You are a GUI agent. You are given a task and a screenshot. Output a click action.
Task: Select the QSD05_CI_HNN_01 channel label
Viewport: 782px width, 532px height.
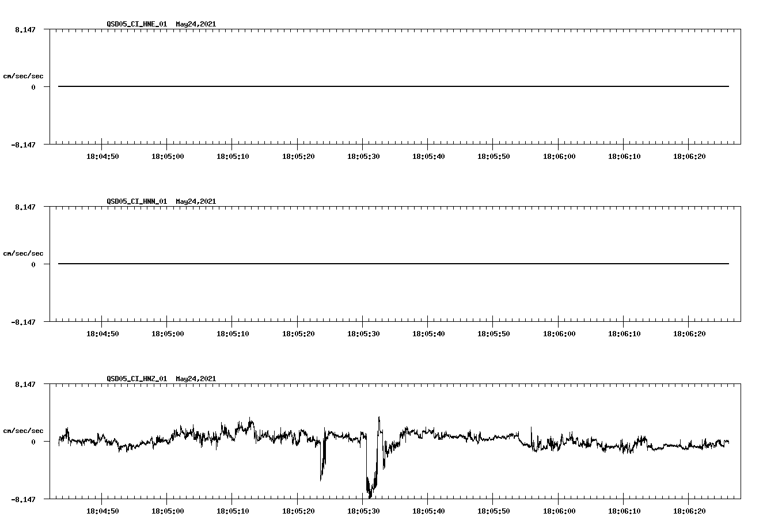(136, 202)
